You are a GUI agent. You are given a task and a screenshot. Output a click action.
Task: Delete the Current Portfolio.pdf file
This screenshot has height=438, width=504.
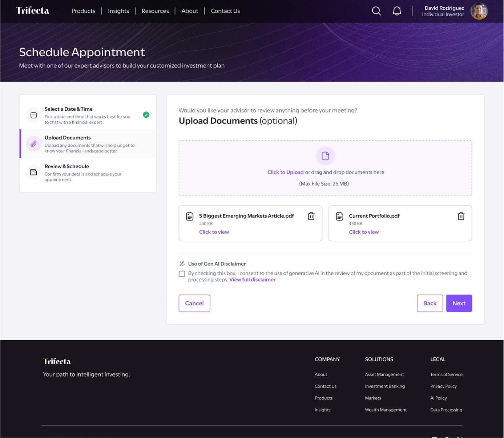pyautogui.click(x=461, y=216)
